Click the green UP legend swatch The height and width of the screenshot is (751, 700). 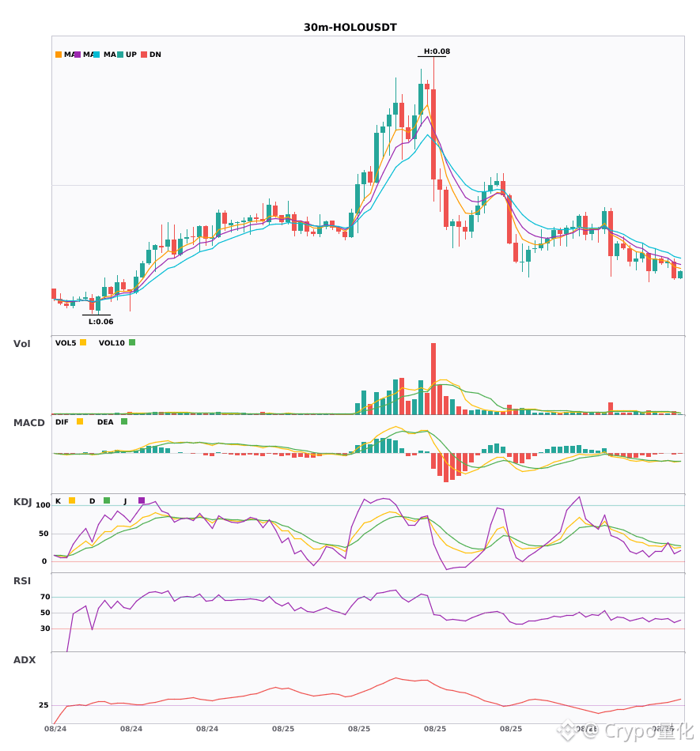point(120,55)
